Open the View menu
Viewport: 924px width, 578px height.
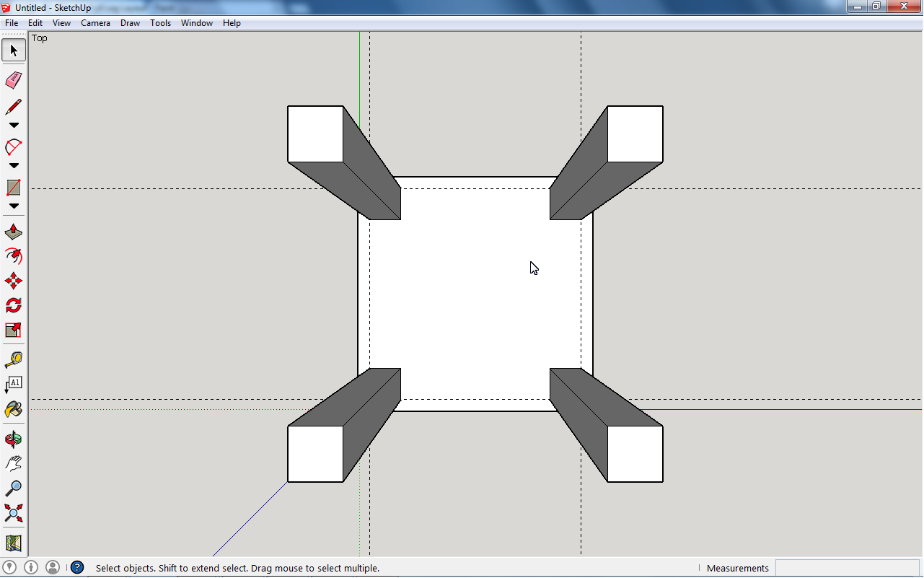tap(62, 23)
